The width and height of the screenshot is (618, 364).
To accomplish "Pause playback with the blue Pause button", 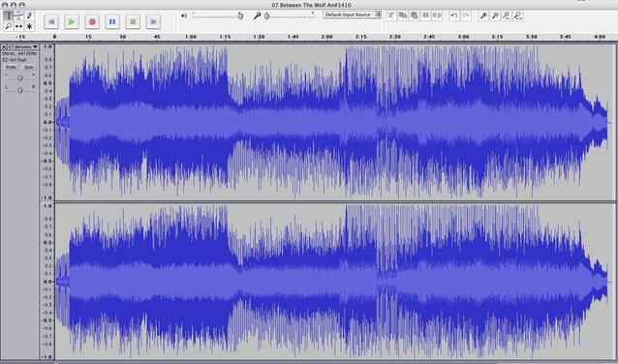I will coord(112,22).
